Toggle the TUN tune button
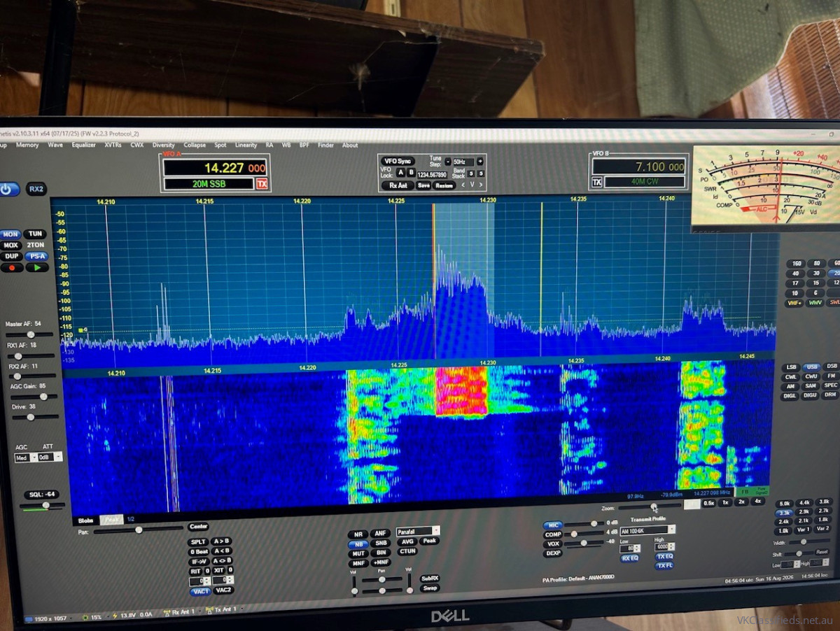The image size is (840, 631). tap(35, 234)
